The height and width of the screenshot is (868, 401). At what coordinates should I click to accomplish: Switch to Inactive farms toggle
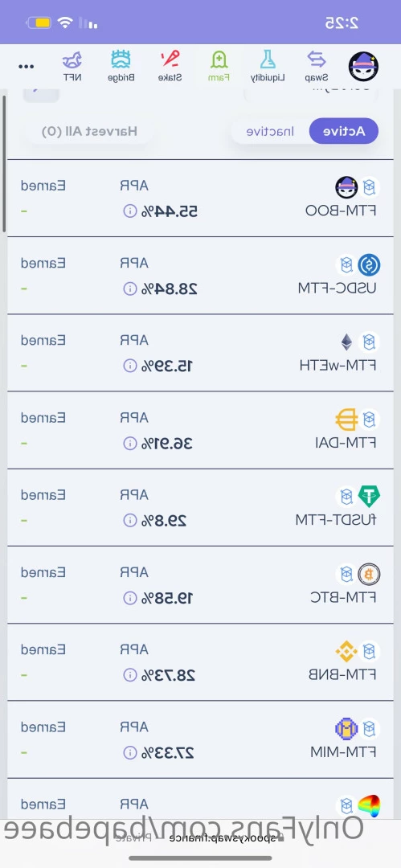click(270, 131)
